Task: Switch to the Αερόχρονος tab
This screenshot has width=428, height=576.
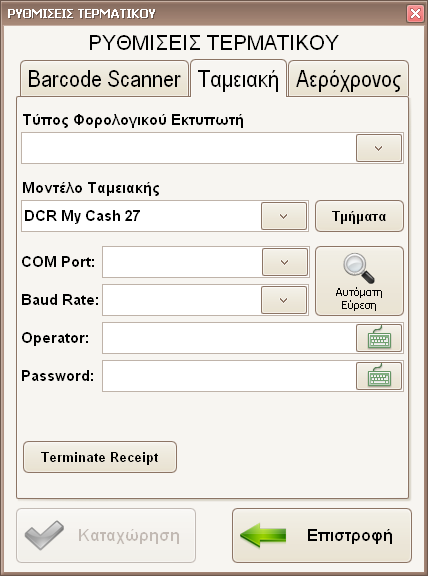Action: click(348, 79)
